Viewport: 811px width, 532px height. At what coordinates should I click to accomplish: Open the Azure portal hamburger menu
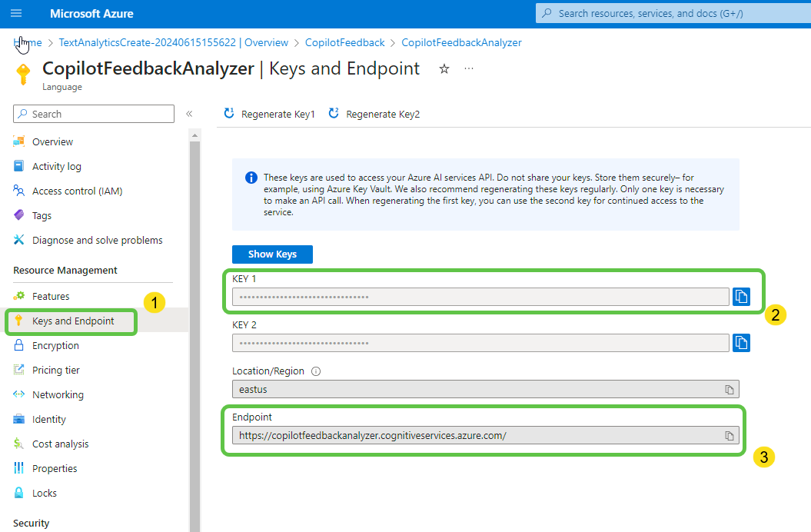click(16, 14)
